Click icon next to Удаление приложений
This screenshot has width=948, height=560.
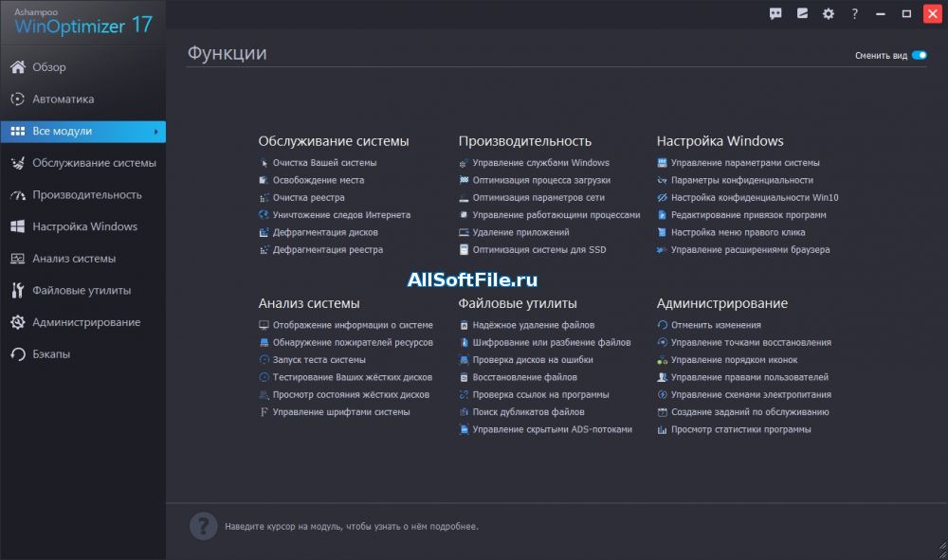click(x=464, y=232)
